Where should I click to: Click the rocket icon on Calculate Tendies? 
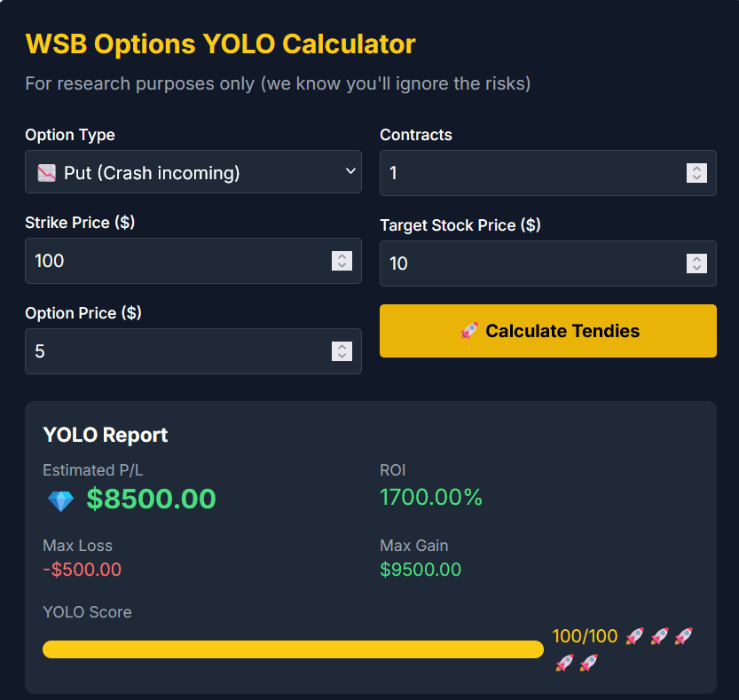[469, 331]
